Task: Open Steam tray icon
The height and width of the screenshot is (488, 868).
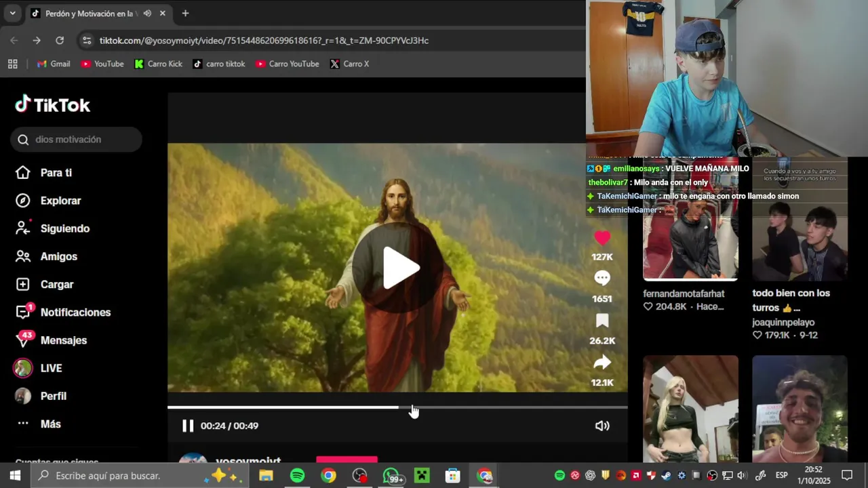Action: coord(667,476)
